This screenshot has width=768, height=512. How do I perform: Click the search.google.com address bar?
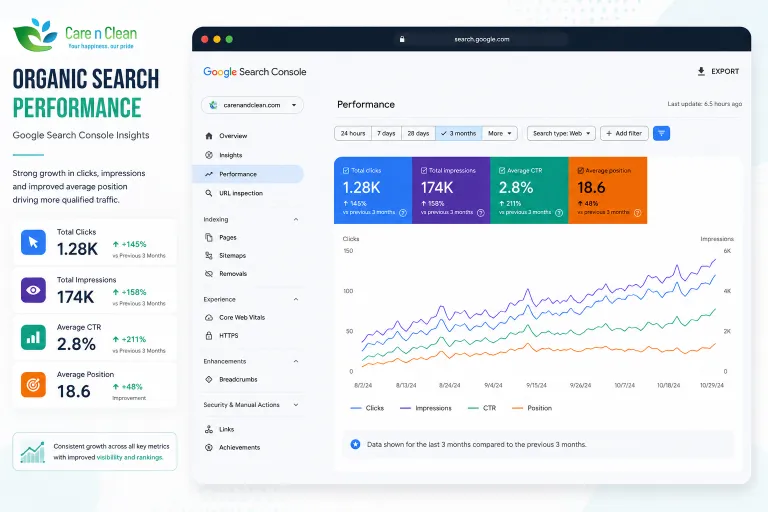pyautogui.click(x=481, y=39)
